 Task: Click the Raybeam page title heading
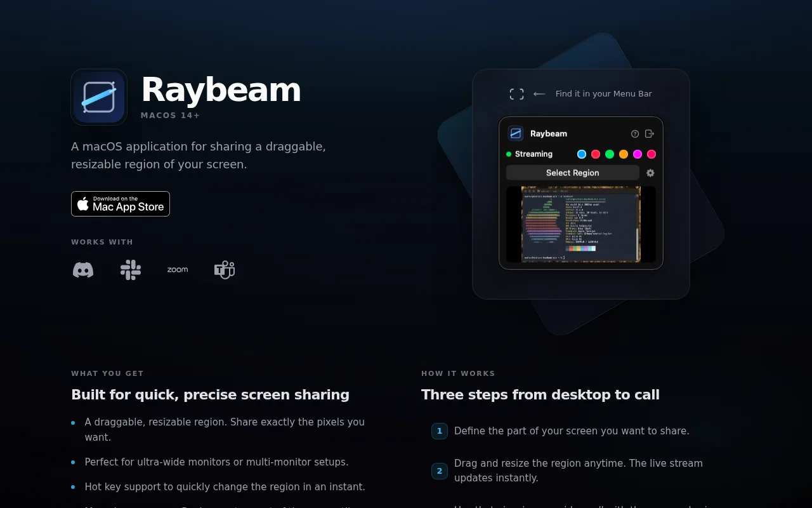coord(221,90)
